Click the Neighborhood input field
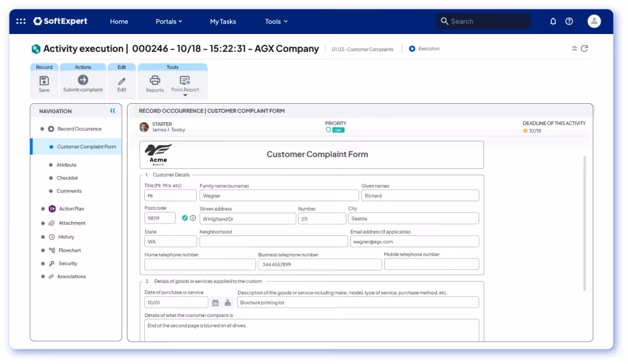Viewport: 628px width, 364px height. pyautogui.click(x=273, y=241)
